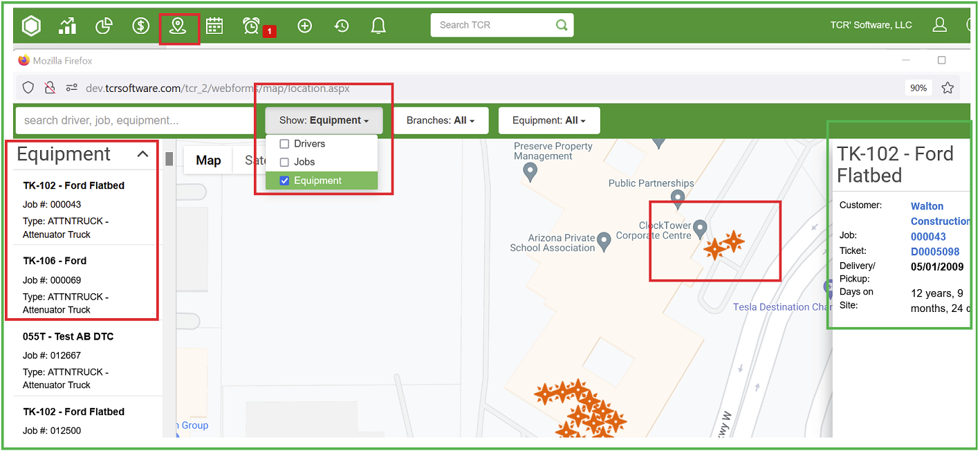980x451 pixels.
Task: Open the Walton Construction customer link
Action: pos(941,214)
